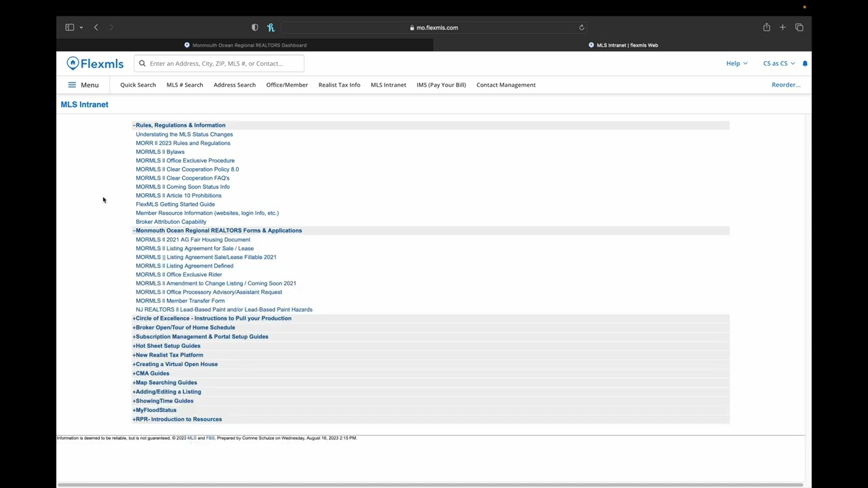Open MLS Intranet menu item
The width and height of the screenshot is (868, 488).
pyautogui.click(x=389, y=85)
